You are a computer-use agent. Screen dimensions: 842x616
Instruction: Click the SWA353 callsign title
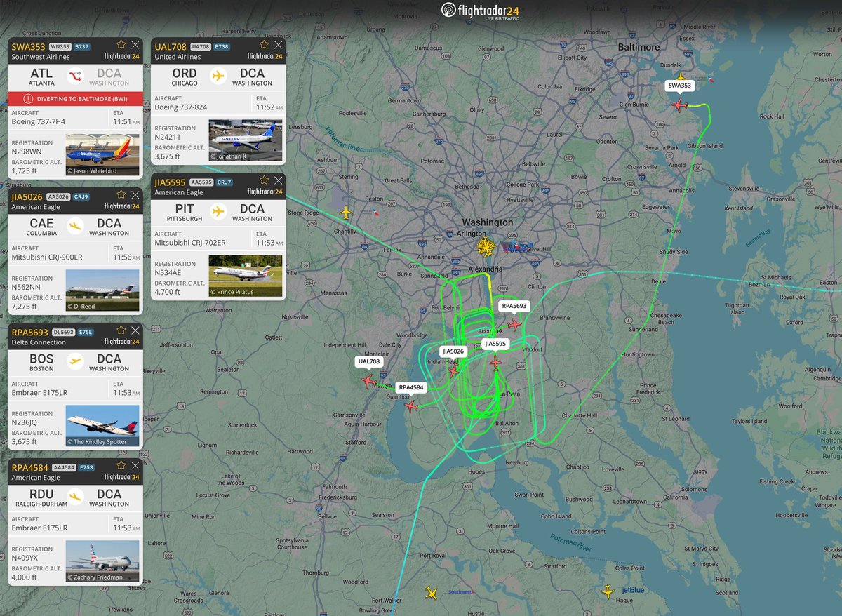point(27,47)
